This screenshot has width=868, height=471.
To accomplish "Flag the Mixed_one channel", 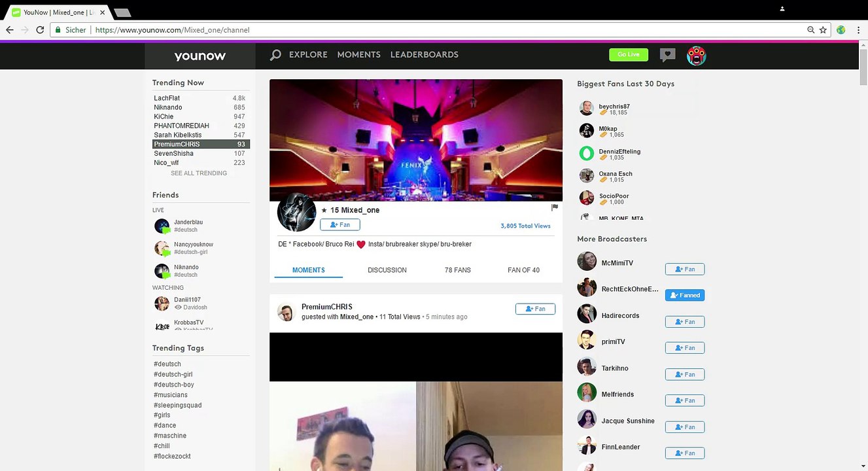I will [555, 207].
